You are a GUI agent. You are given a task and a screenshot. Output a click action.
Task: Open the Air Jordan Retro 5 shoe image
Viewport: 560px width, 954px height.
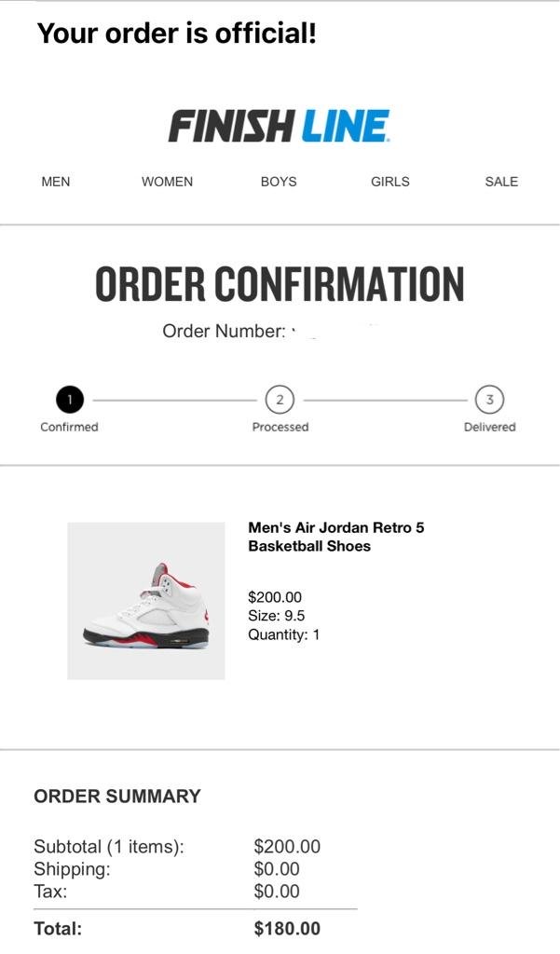tap(146, 601)
